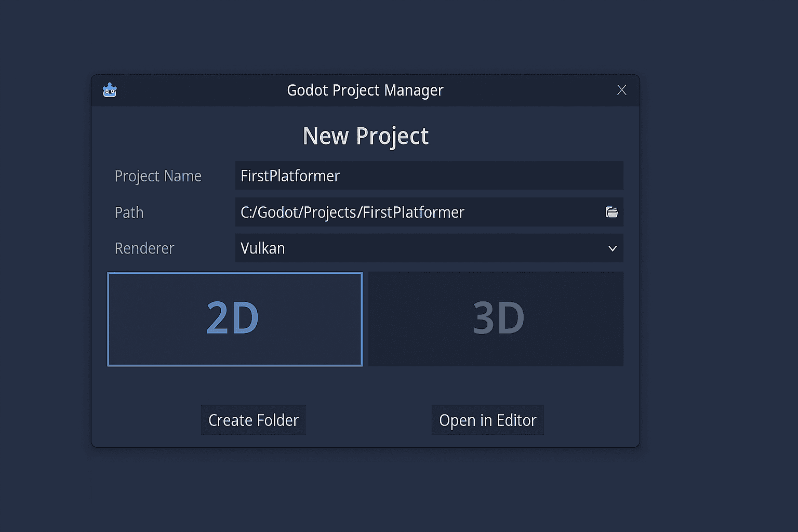Click the Godot logo icon in title bar
798x532 pixels.
click(110, 90)
